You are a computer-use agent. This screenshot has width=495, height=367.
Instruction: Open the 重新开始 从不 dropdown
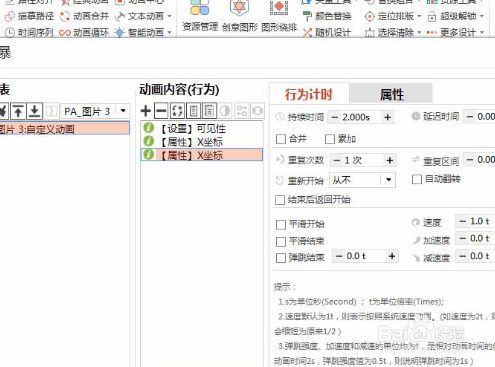[x=388, y=180]
